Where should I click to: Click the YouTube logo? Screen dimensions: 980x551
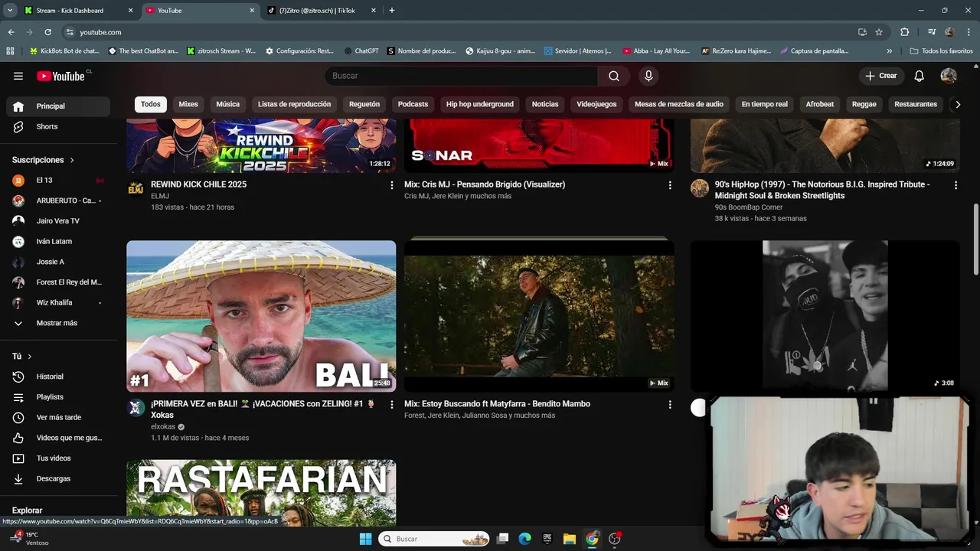click(63, 76)
